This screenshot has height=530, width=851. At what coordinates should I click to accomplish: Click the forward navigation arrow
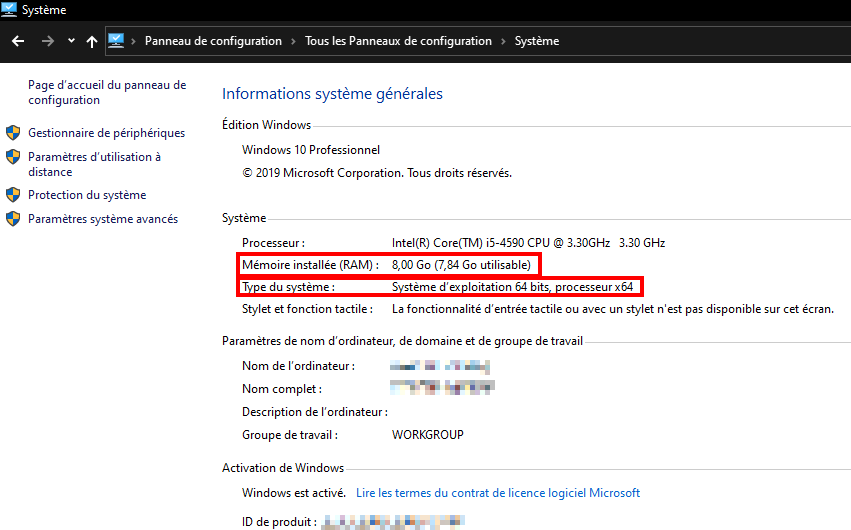click(48, 41)
